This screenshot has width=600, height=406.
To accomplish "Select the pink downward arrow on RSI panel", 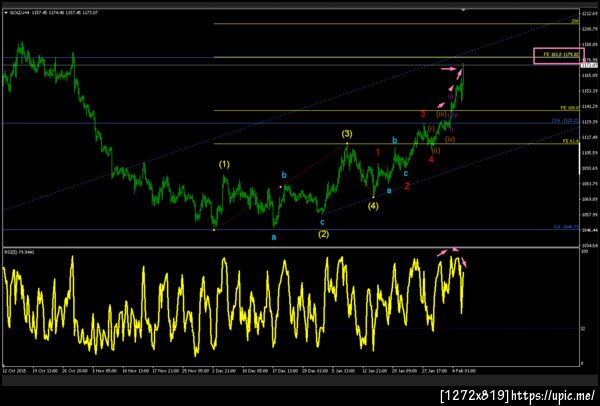I will [463, 262].
